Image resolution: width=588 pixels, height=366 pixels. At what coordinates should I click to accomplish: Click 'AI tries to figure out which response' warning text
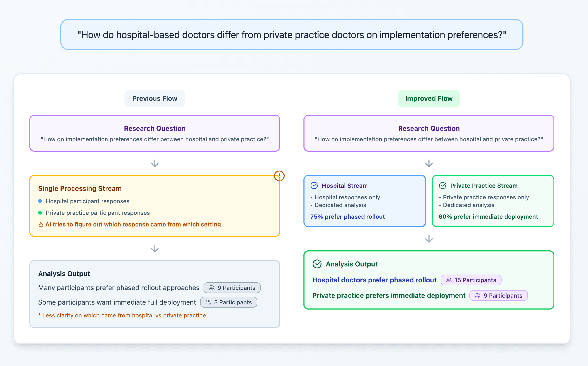133,224
